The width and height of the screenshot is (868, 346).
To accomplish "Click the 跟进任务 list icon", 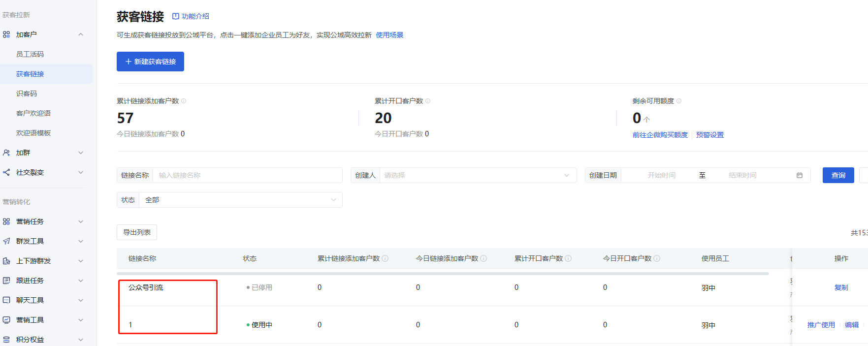I will pos(6,281).
